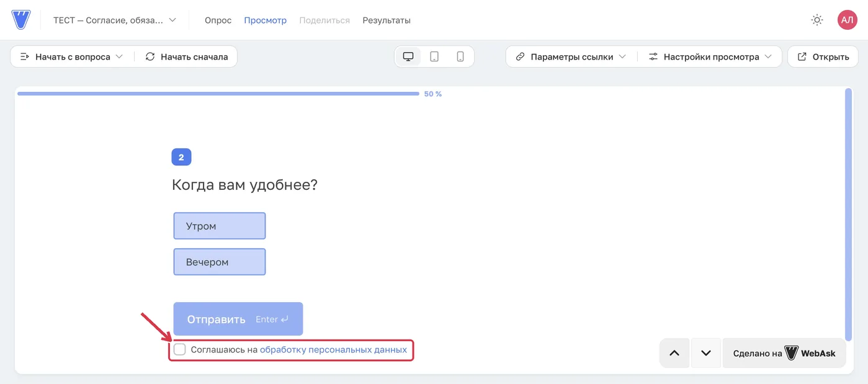Open the Просмотр tab
Image resolution: width=868 pixels, height=384 pixels.
pos(265,20)
